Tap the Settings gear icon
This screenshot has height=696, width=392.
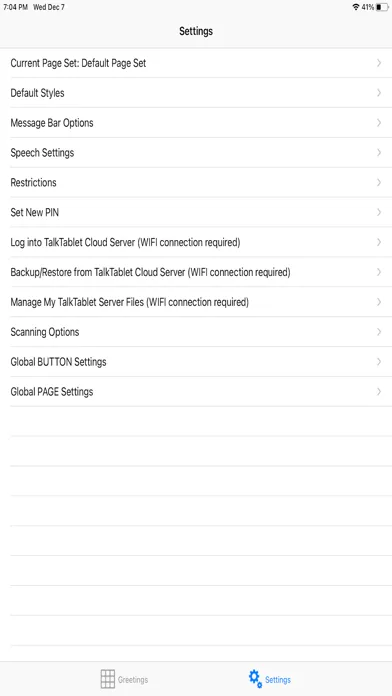point(255,679)
